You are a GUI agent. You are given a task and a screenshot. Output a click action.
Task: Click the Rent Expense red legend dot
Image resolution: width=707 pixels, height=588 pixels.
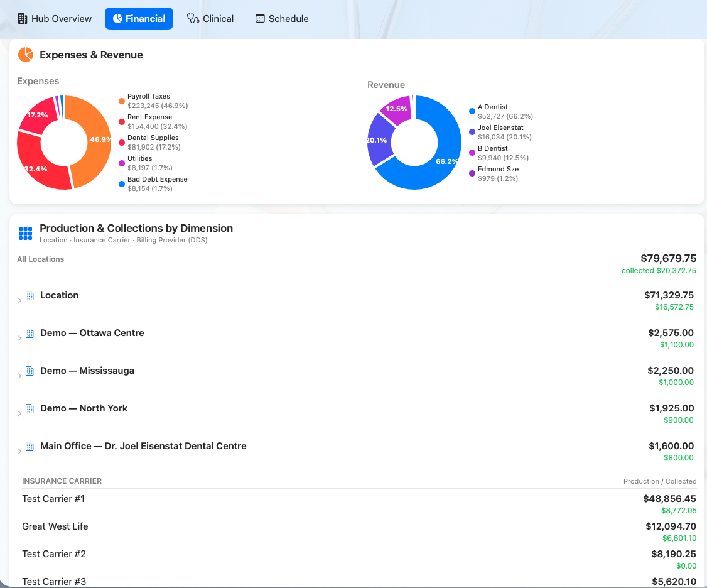pos(122,122)
